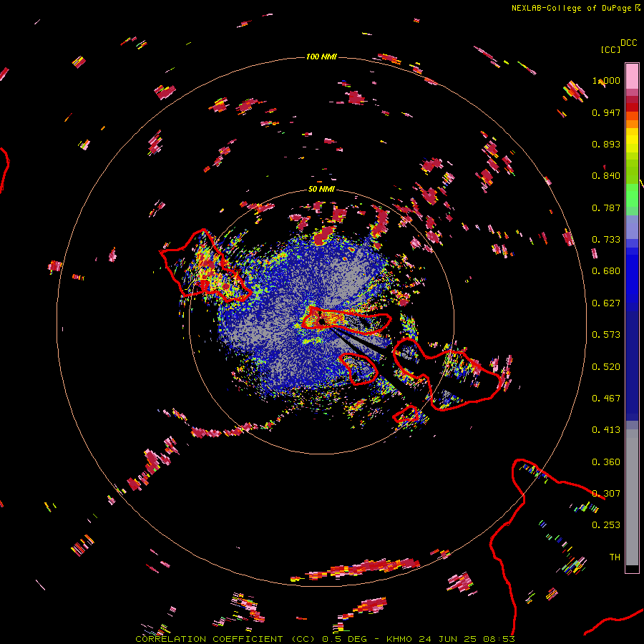Click the light pink top band of color scale
644x644 pixels.
pos(632,76)
